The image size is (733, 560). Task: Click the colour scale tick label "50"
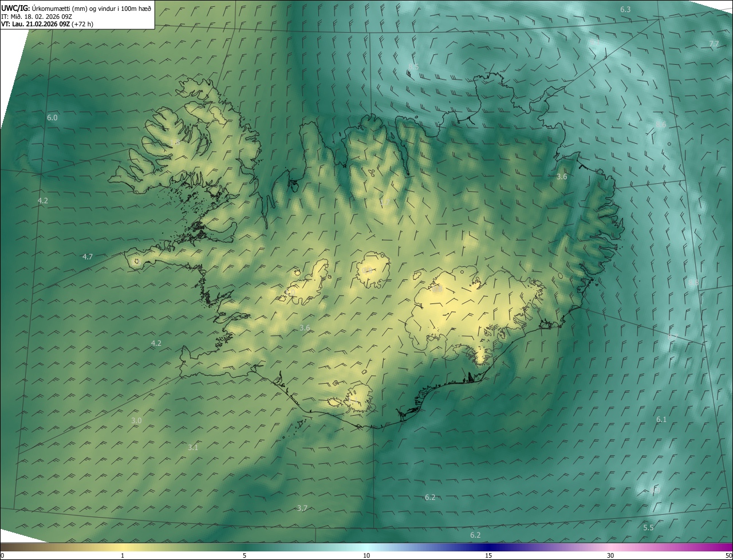[x=728, y=556]
